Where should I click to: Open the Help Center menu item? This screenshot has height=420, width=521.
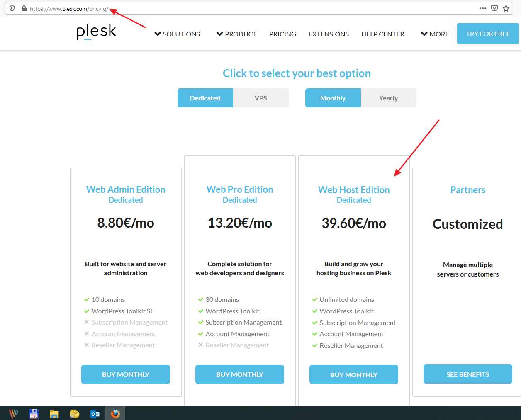(382, 34)
